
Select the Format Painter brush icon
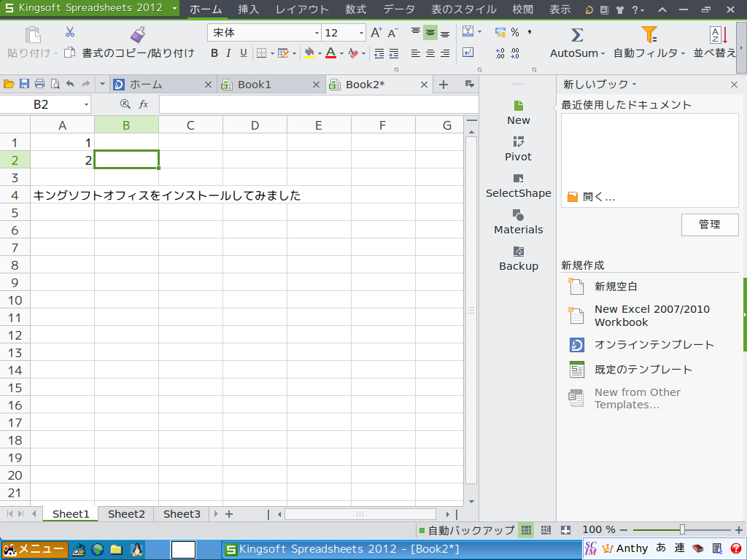138,35
